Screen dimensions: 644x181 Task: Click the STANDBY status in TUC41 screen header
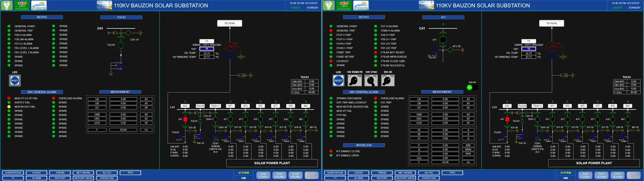pyautogui.click(x=312, y=8)
